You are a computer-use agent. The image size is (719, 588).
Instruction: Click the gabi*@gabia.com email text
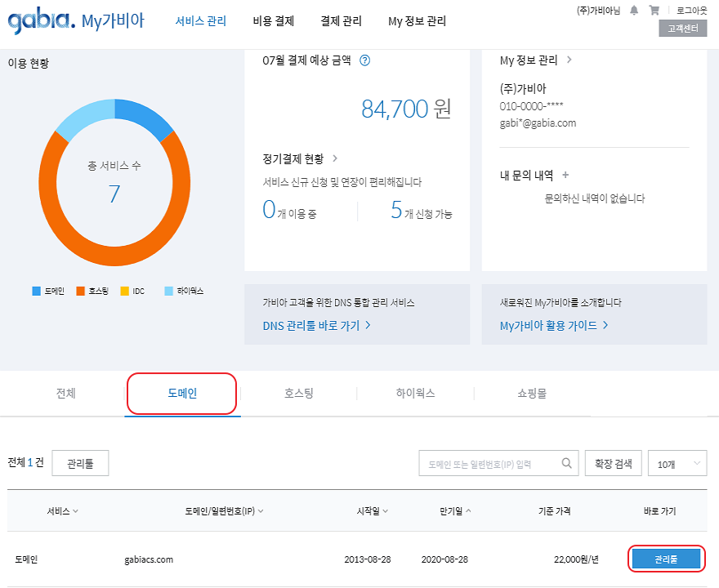[x=538, y=122]
